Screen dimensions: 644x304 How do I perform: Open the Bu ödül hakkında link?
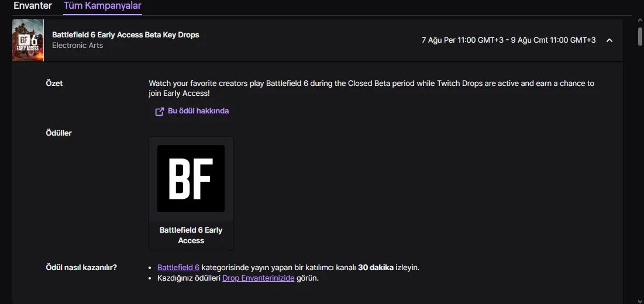[198, 110]
